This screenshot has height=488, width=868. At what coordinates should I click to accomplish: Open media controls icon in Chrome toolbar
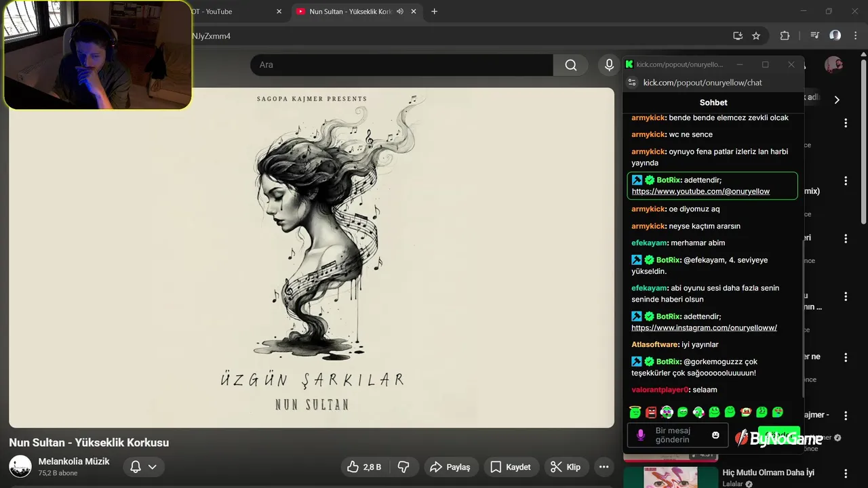pos(815,36)
